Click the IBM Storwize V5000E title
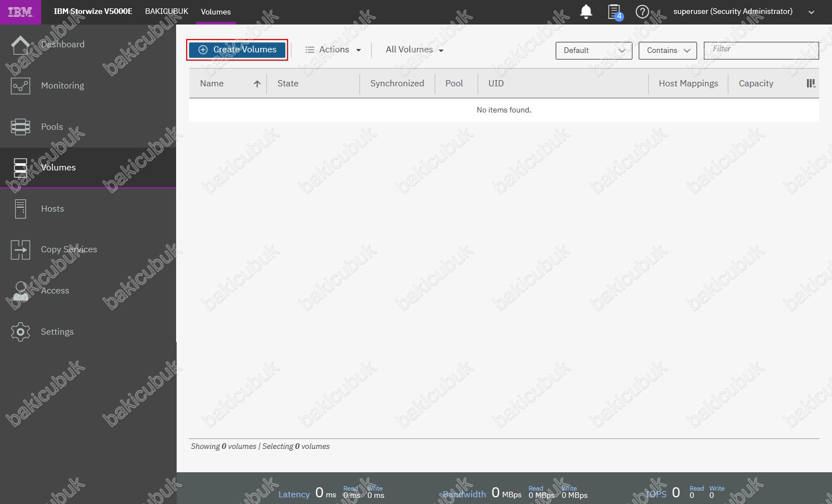Image resolution: width=832 pixels, height=504 pixels. 93,11
